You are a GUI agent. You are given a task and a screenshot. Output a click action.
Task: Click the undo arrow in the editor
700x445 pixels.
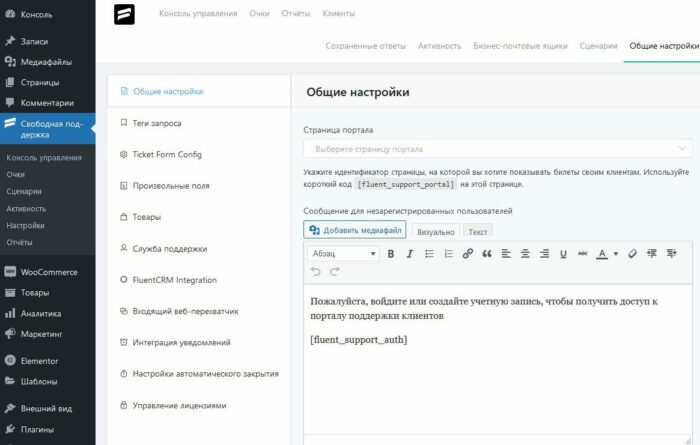[x=316, y=271]
